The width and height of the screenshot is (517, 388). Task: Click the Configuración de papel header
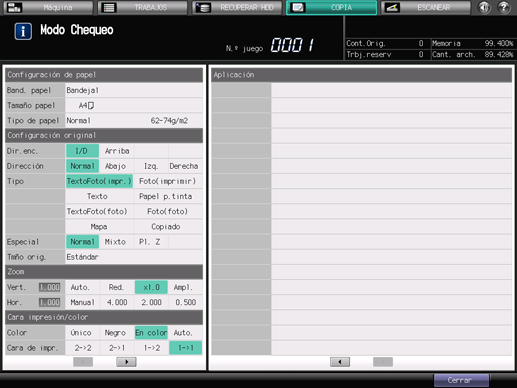(104, 75)
